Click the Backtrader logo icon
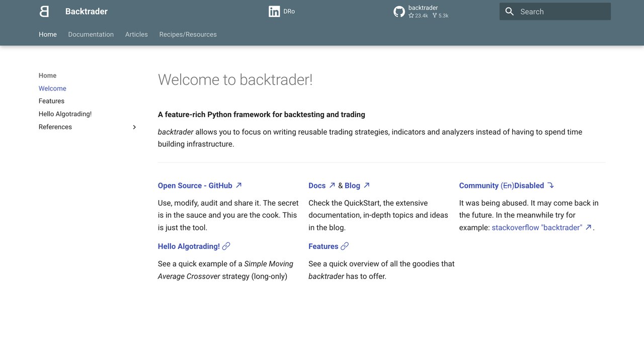The width and height of the screenshot is (644, 362). [x=44, y=12]
